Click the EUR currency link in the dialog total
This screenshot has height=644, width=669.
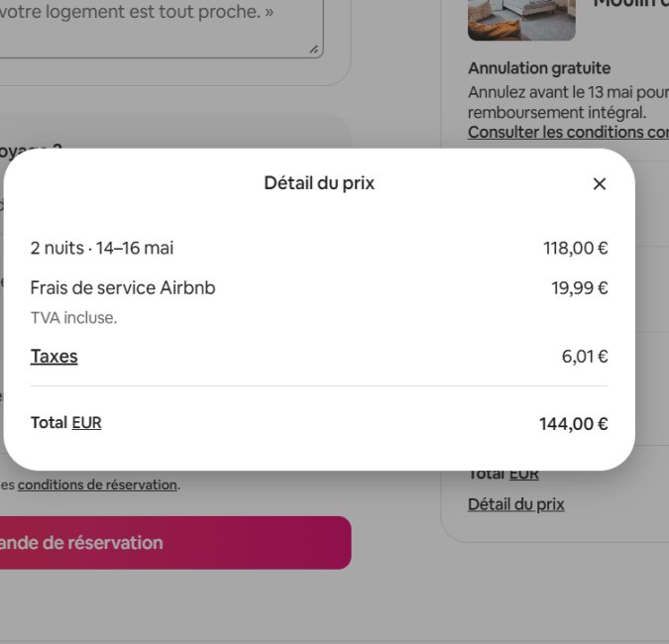(86, 423)
